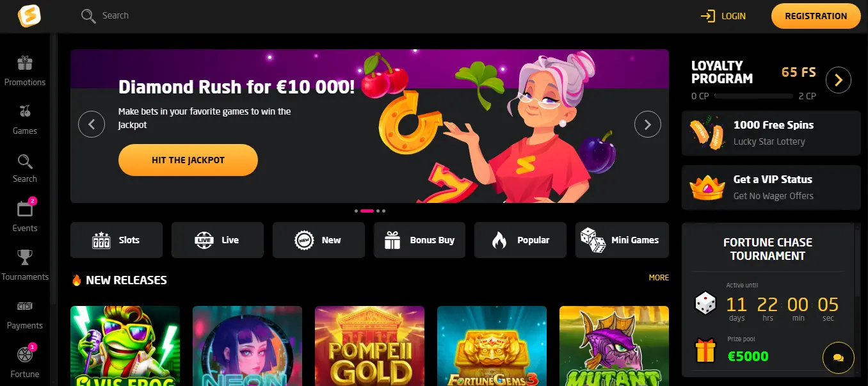Click the Login link
The image size is (868, 386).
point(723,16)
